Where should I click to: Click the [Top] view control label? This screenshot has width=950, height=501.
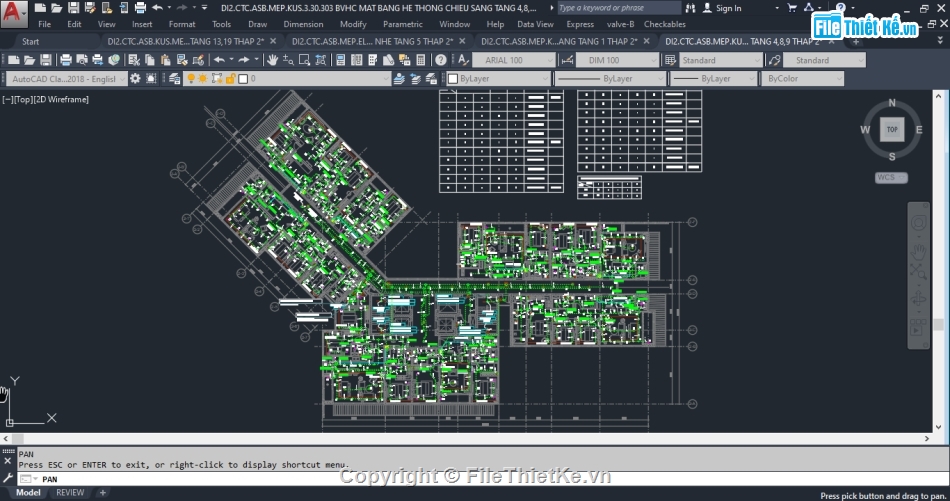click(23, 99)
